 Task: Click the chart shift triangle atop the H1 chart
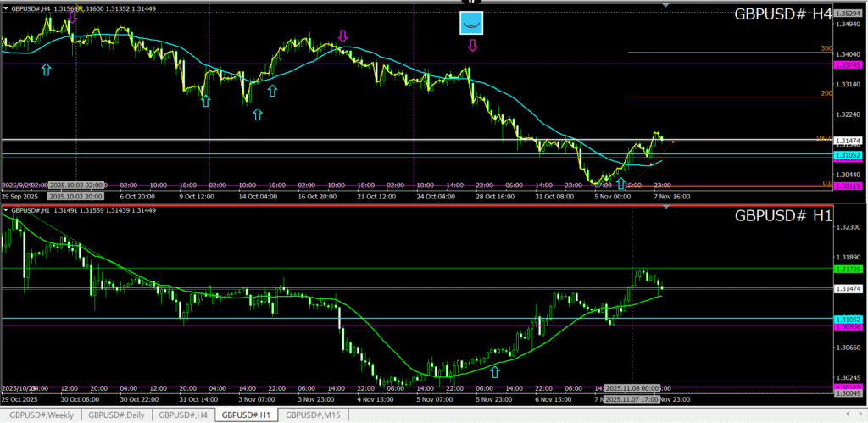665,208
